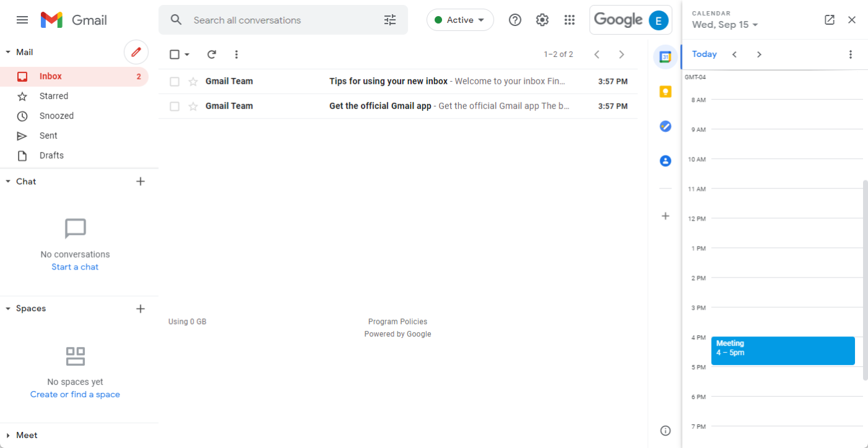
Task: Tick checkbox for 'Tips for using your new inbox'
Action: [175, 82]
